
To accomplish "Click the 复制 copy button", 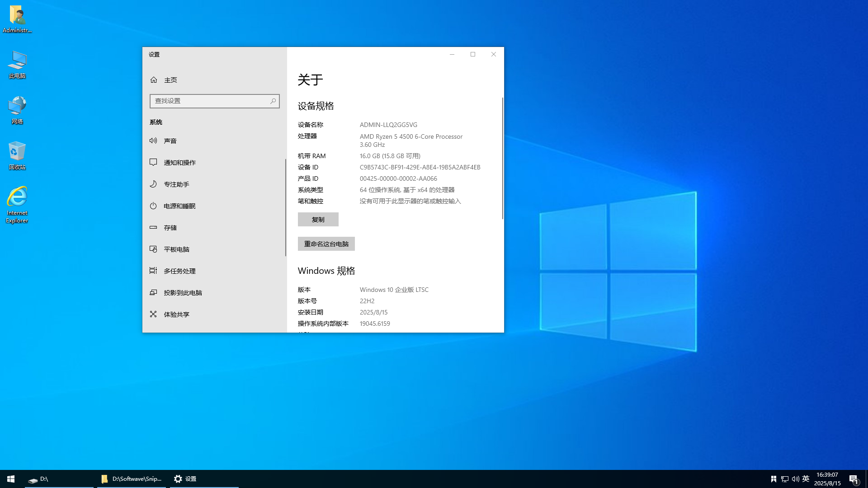I will (318, 219).
